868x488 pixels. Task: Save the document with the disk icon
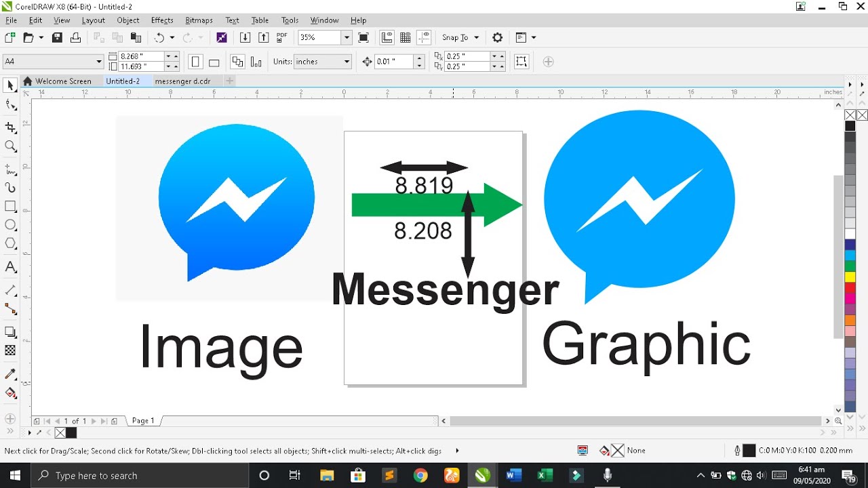(x=58, y=38)
